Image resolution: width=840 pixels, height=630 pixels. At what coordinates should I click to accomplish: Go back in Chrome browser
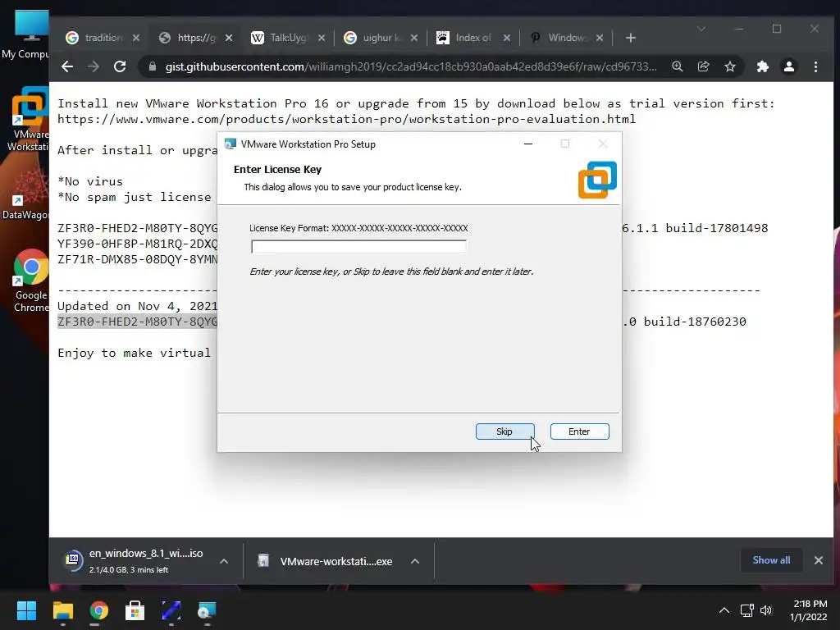(x=67, y=66)
